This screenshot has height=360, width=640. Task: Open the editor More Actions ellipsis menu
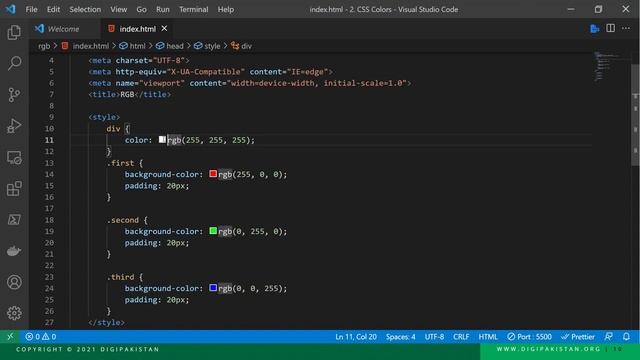626,28
